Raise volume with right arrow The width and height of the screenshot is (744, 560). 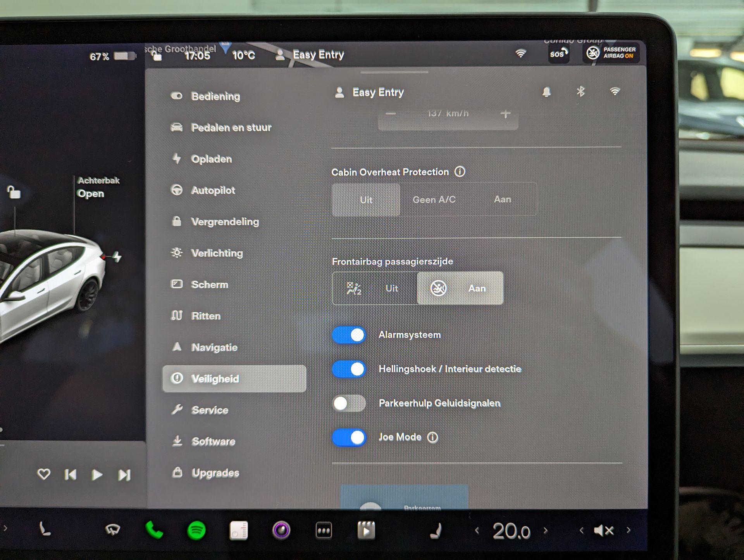pyautogui.click(x=629, y=530)
